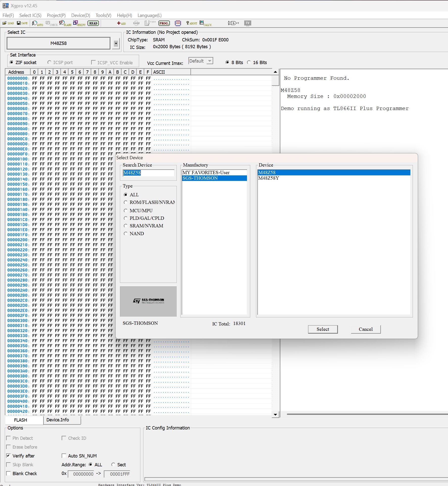Open the CALCU. calculator tool

pyautogui.click(x=205, y=23)
